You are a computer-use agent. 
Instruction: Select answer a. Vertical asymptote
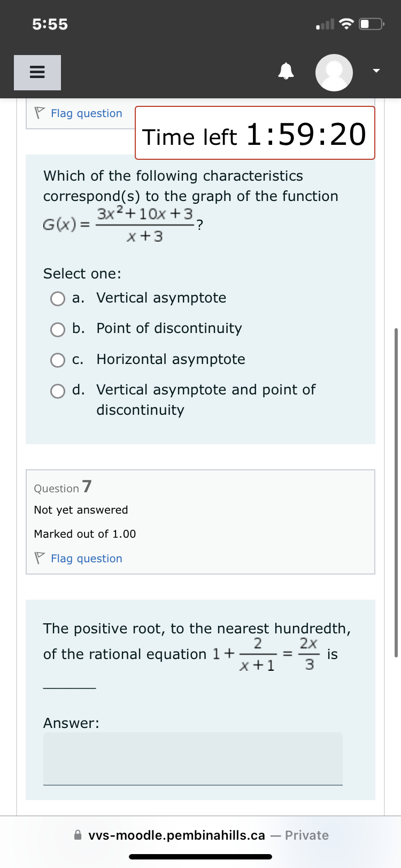[x=57, y=299]
